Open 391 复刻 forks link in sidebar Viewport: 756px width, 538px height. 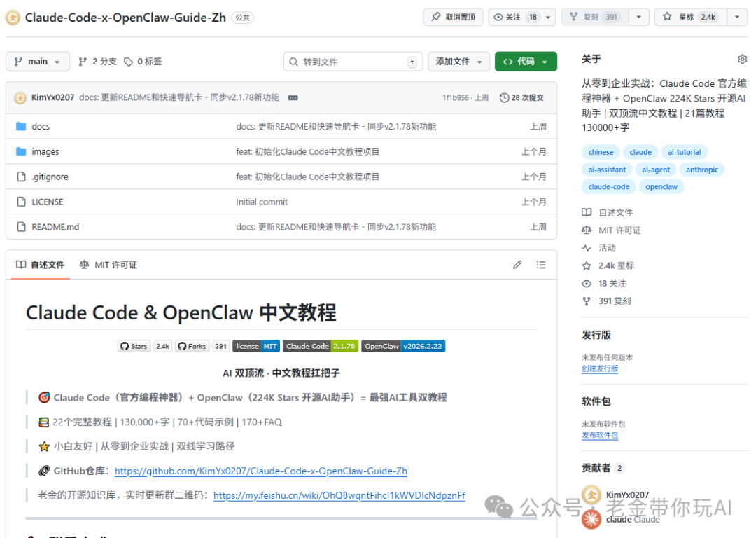(x=606, y=301)
